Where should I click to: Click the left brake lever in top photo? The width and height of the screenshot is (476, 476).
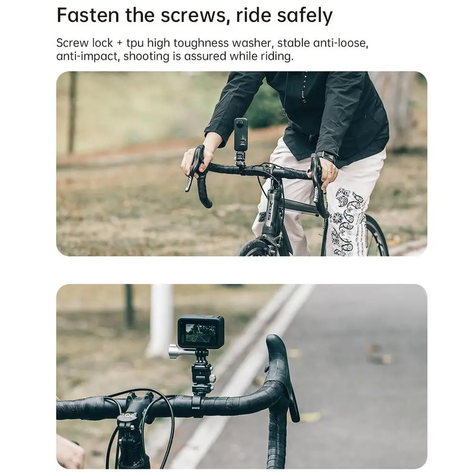pyautogui.click(x=193, y=168)
